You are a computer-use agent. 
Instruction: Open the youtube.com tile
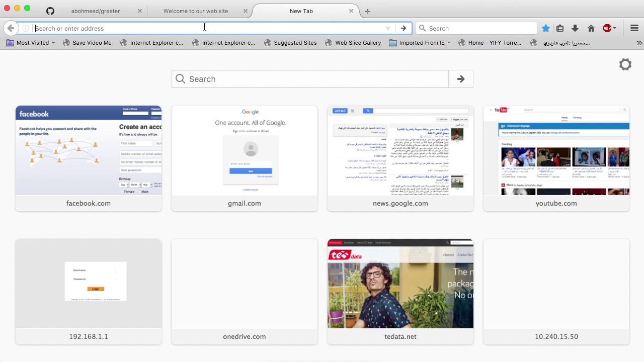tap(556, 158)
